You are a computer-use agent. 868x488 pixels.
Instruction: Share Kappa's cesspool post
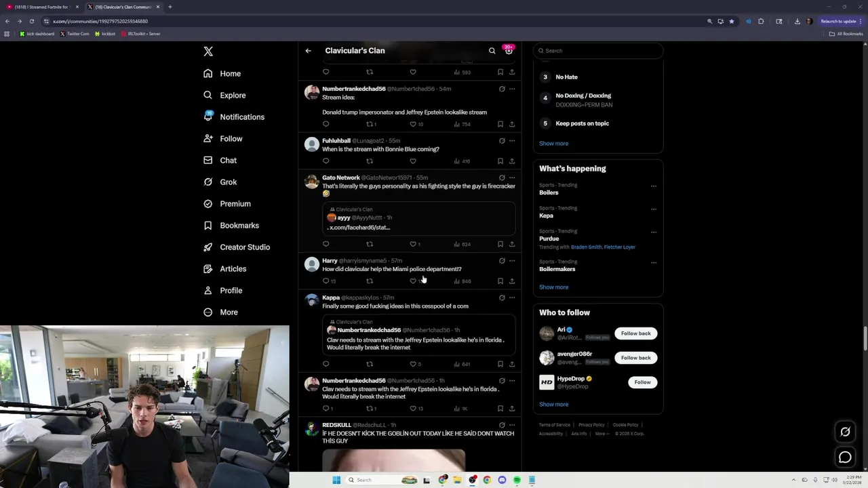click(512, 364)
